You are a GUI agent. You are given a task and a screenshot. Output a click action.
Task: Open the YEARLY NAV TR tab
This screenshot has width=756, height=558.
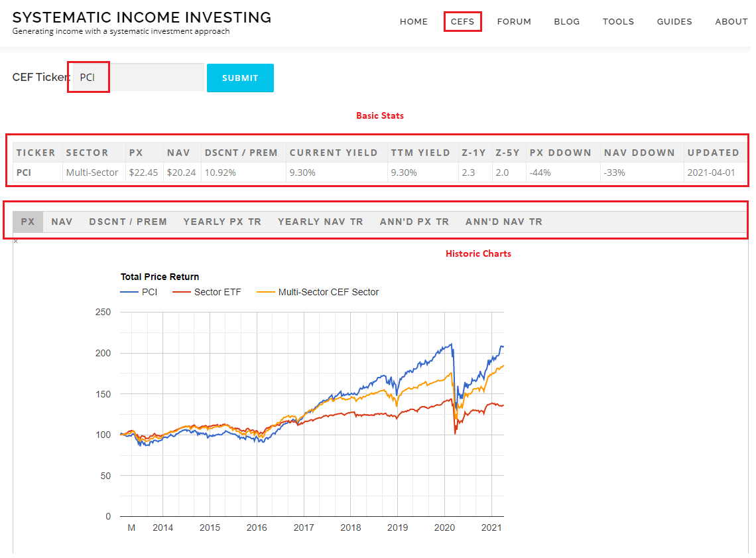320,222
